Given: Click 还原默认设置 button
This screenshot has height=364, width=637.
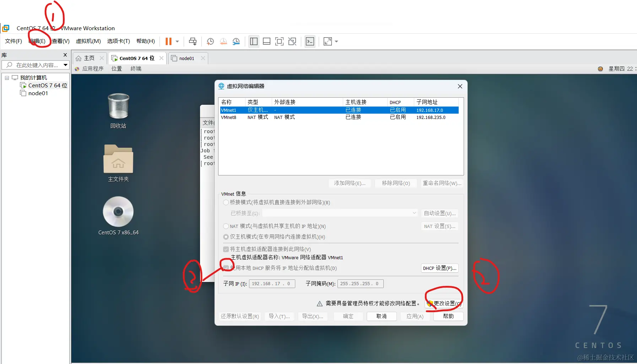Looking at the screenshot, I should coord(240,316).
